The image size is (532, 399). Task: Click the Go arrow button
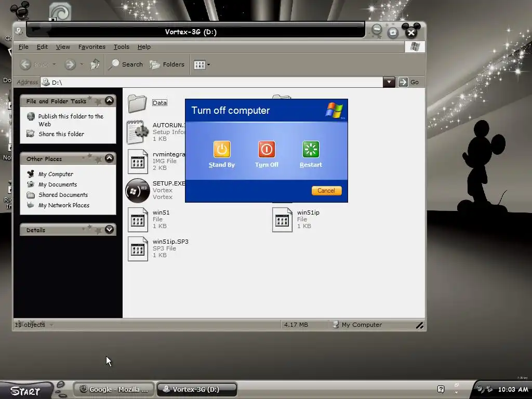point(403,82)
